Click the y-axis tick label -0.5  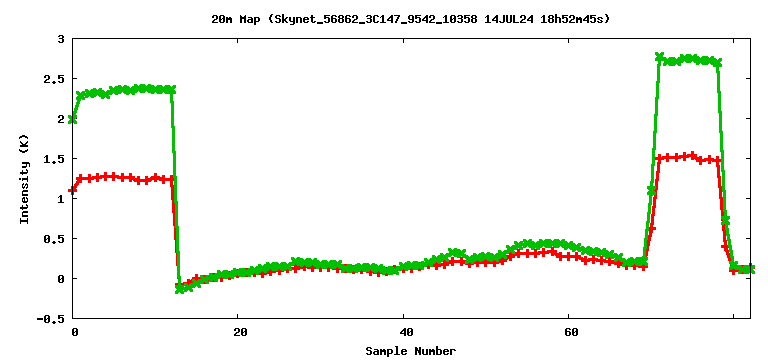(52, 319)
